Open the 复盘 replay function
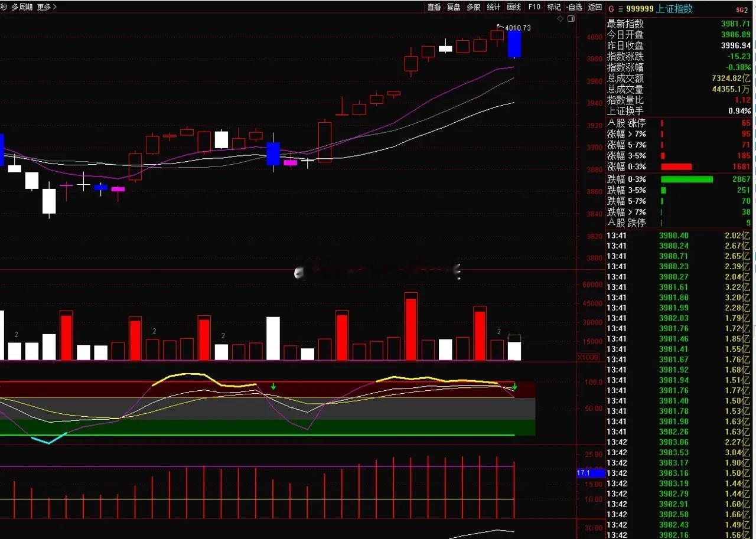 pyautogui.click(x=454, y=7)
